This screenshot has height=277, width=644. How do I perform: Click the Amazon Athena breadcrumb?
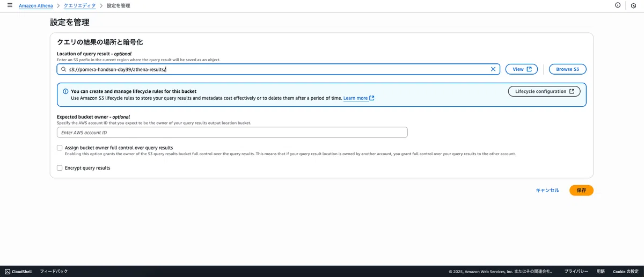click(35, 5)
